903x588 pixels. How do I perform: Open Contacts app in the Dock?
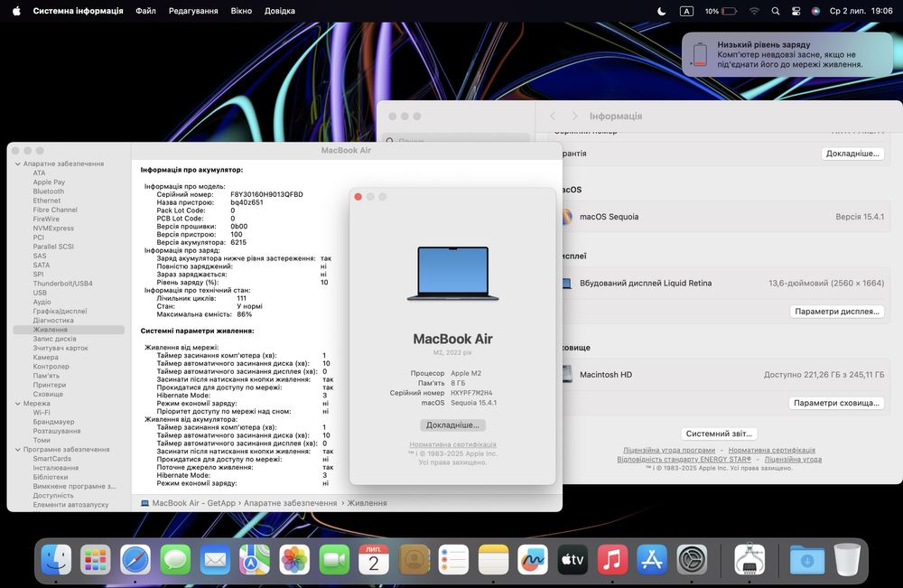[x=414, y=559]
